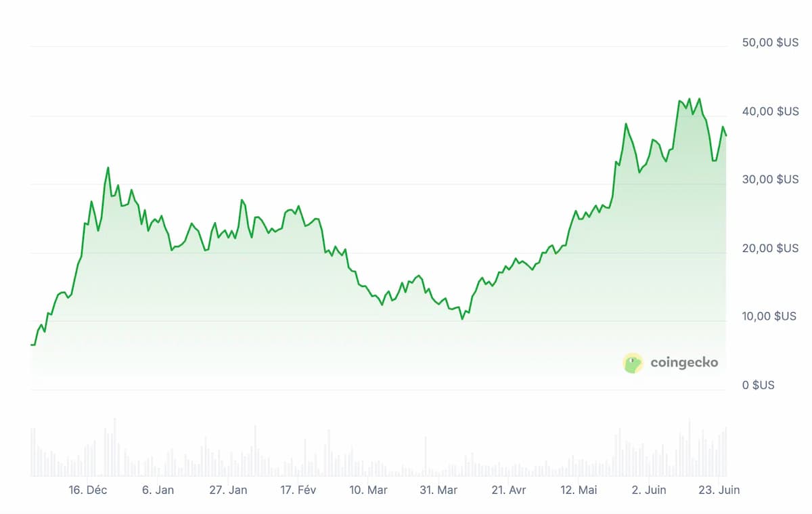Click the 40,00 $US price axis label
This screenshot has height=514, width=812.
(x=770, y=111)
